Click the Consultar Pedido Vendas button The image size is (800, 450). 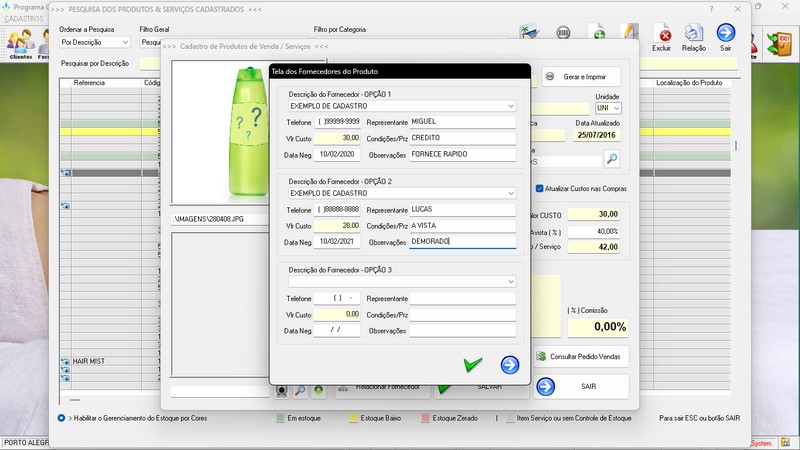pos(581,356)
